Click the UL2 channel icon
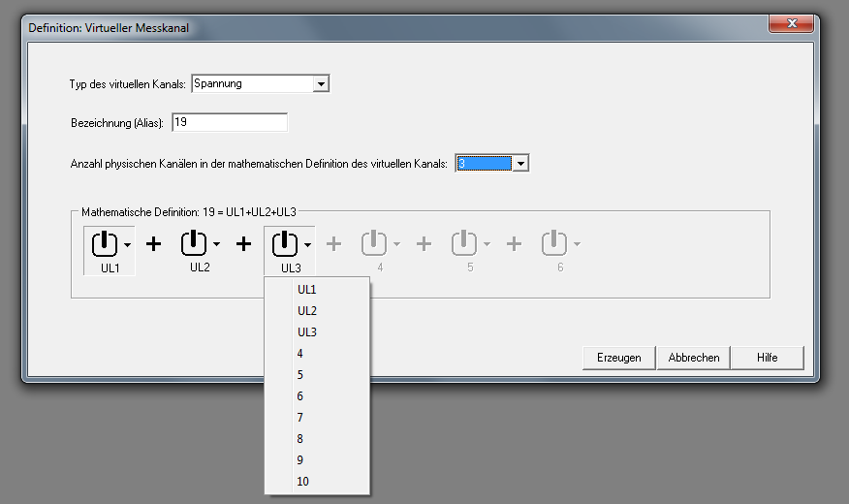Image resolution: width=849 pixels, height=504 pixels. click(x=195, y=244)
